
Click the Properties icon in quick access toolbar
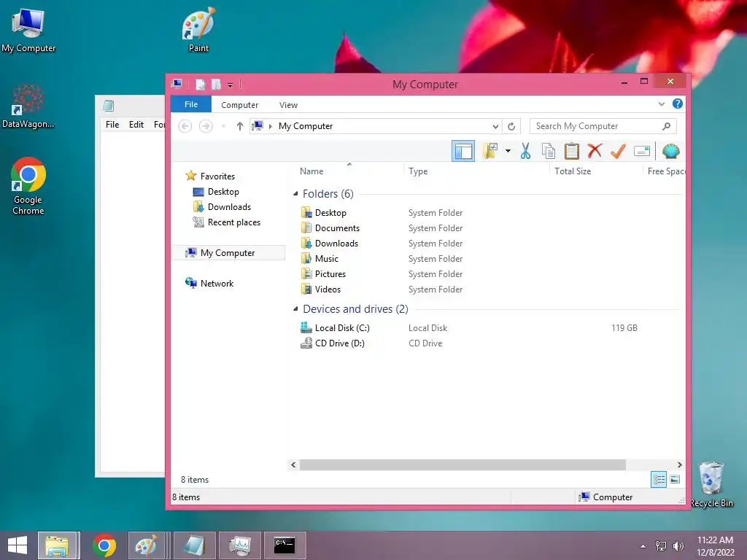pyautogui.click(x=201, y=85)
